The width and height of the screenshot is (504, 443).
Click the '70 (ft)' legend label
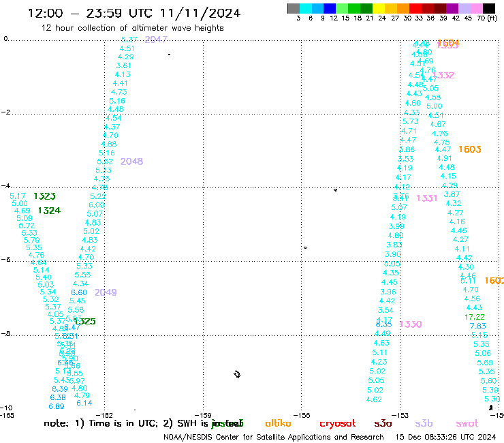[487, 18]
